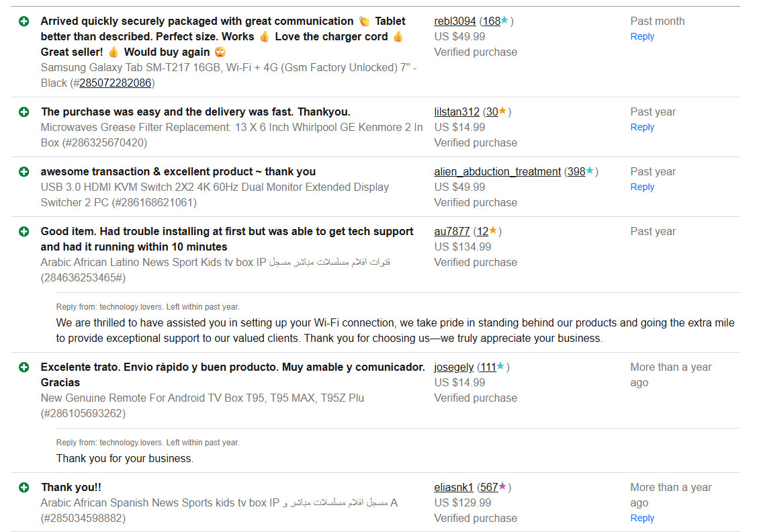Reply to lilstan312's feedback
Viewport: 759px width, 532px height.
pyautogui.click(x=642, y=128)
